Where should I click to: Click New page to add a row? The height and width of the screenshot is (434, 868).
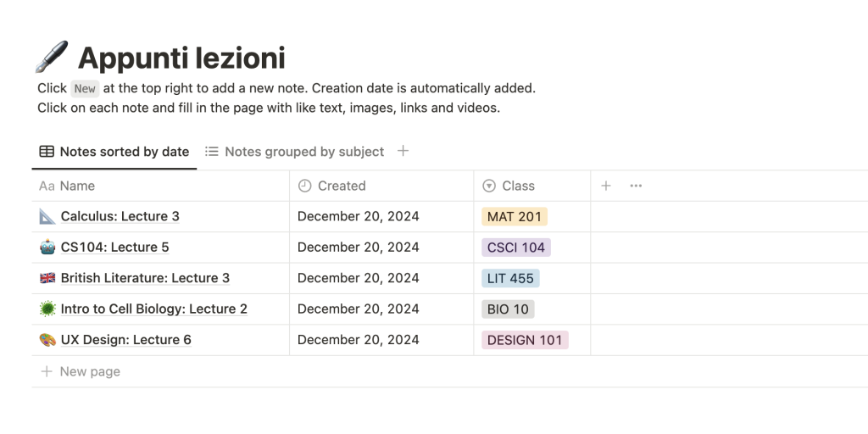90,371
